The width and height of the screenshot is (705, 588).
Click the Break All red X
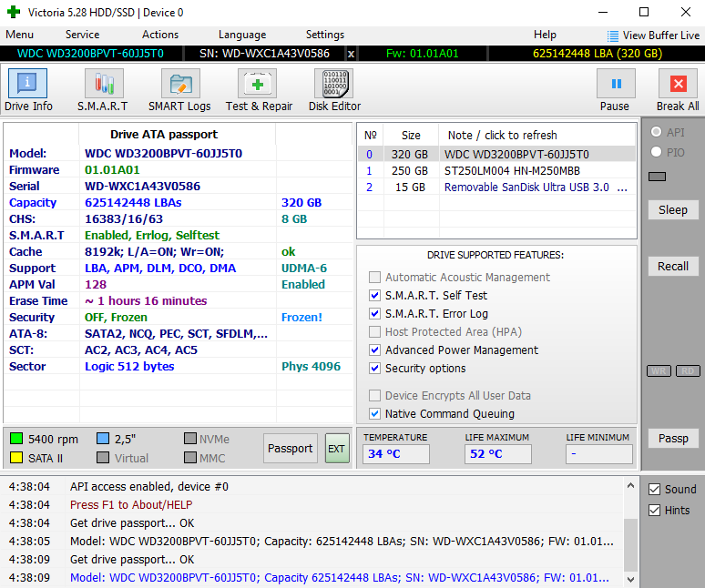(x=678, y=84)
